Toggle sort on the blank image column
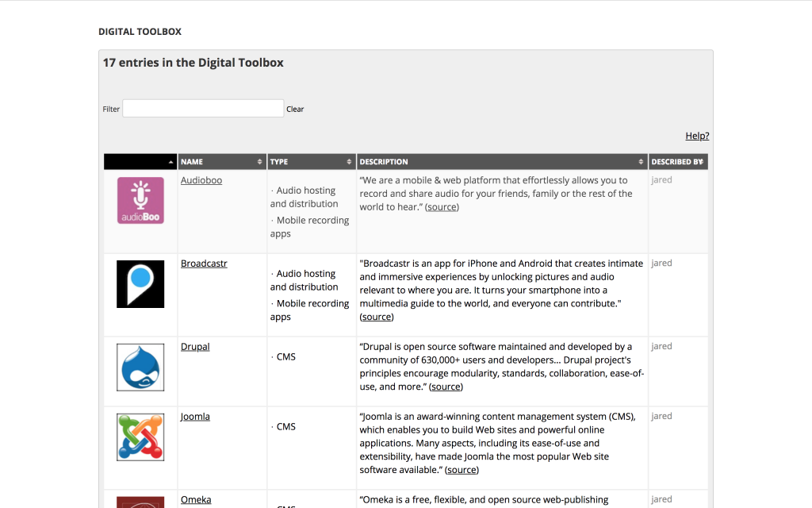The height and width of the screenshot is (508, 812). point(140,162)
